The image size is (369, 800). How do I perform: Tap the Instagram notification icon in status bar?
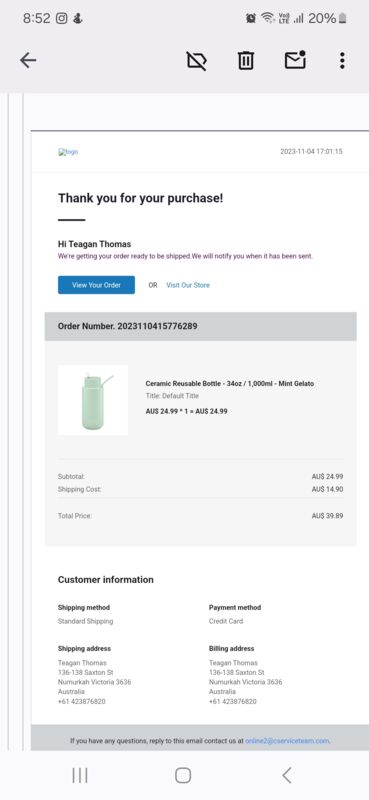(62, 18)
